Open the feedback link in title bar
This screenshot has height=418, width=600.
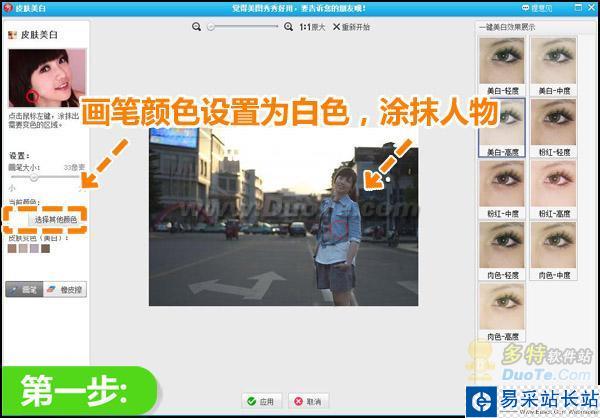tap(537, 8)
